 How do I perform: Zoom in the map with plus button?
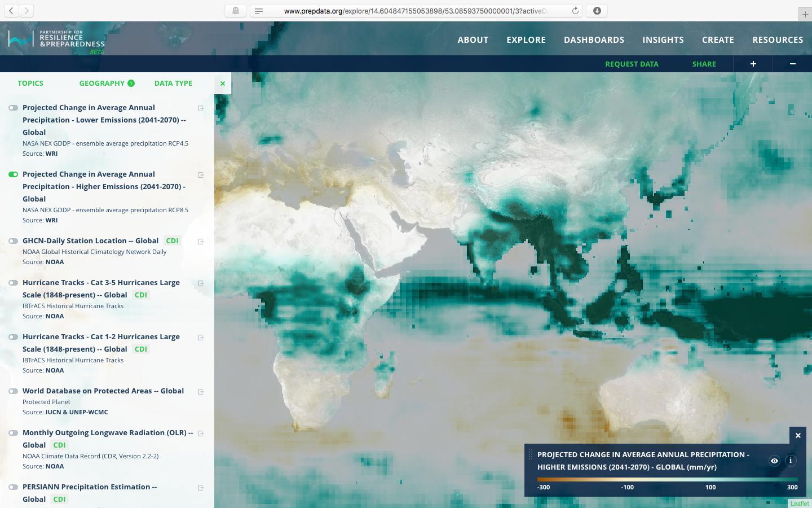(x=753, y=64)
